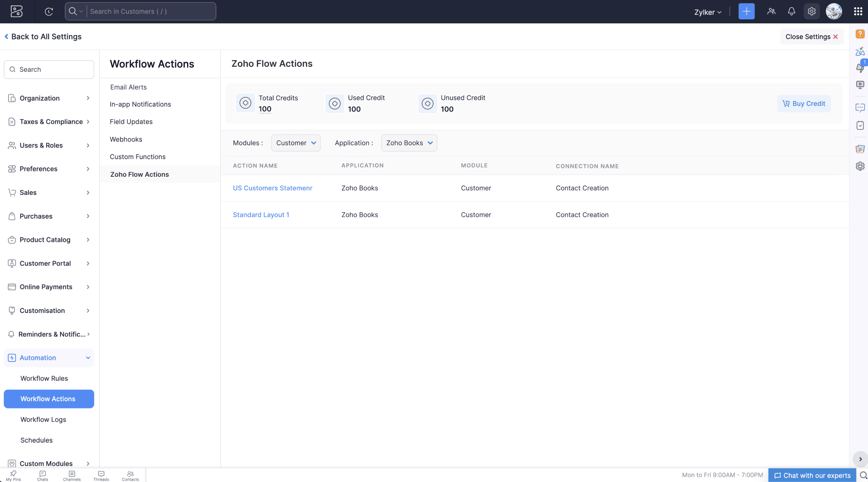The image size is (868, 482).
Task: Click My Pins in the bottom bar
Action: (x=13, y=475)
